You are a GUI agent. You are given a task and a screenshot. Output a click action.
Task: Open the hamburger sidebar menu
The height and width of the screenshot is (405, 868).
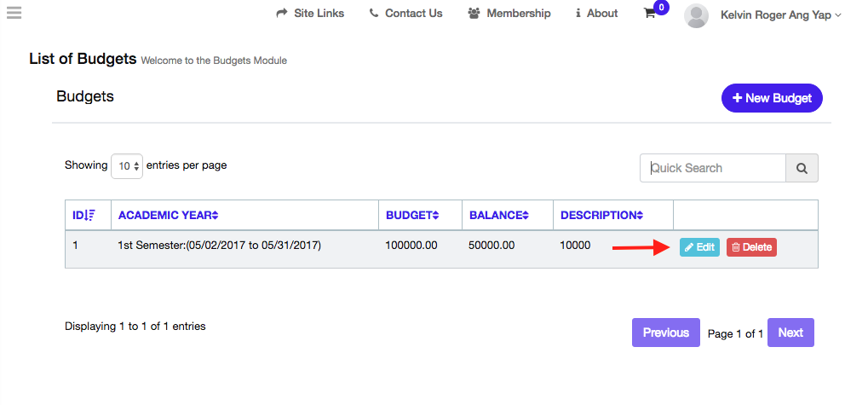coord(14,13)
